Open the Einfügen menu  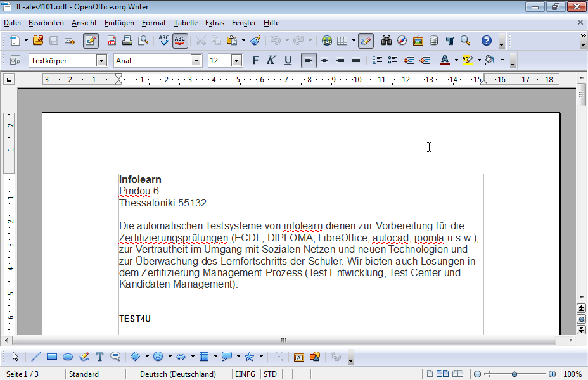tap(119, 23)
